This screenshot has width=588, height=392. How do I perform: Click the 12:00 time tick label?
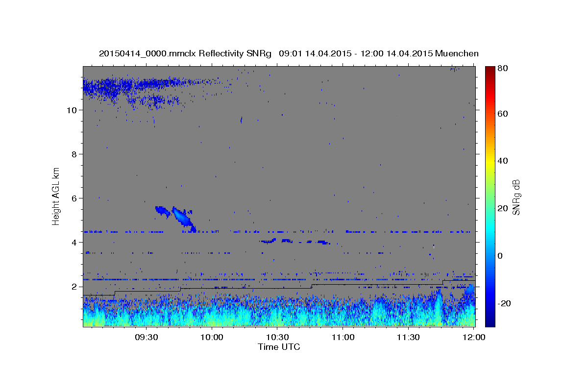pyautogui.click(x=473, y=337)
